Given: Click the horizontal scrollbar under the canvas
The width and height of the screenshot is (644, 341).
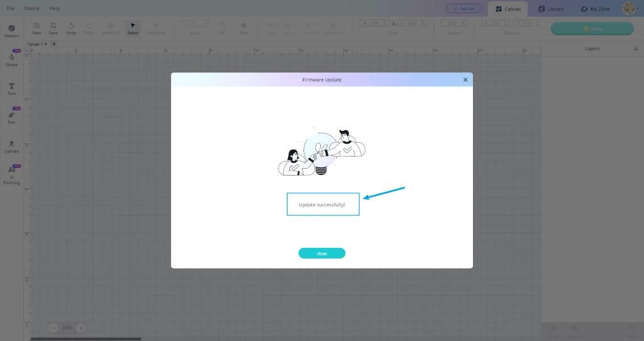Looking at the screenshot, I should tap(86, 339).
